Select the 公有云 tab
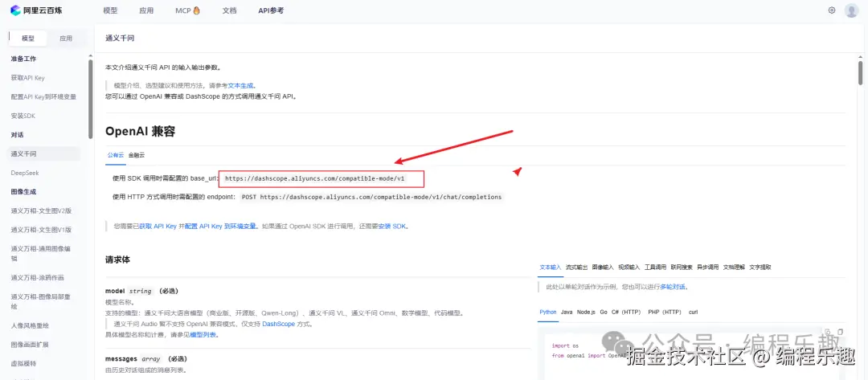 click(x=115, y=155)
